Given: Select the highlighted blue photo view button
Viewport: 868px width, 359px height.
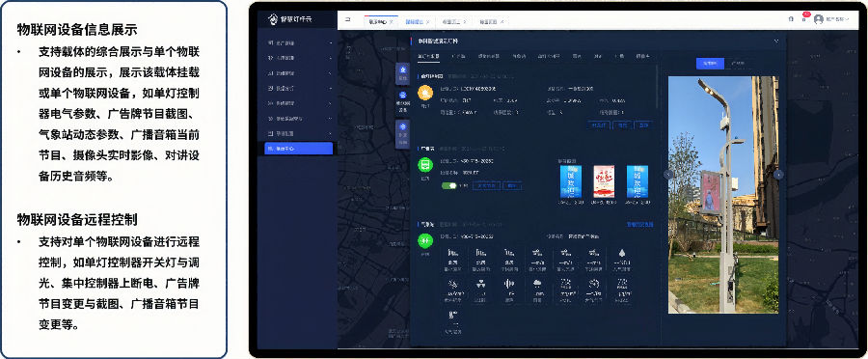Looking at the screenshot, I should tap(710, 63).
